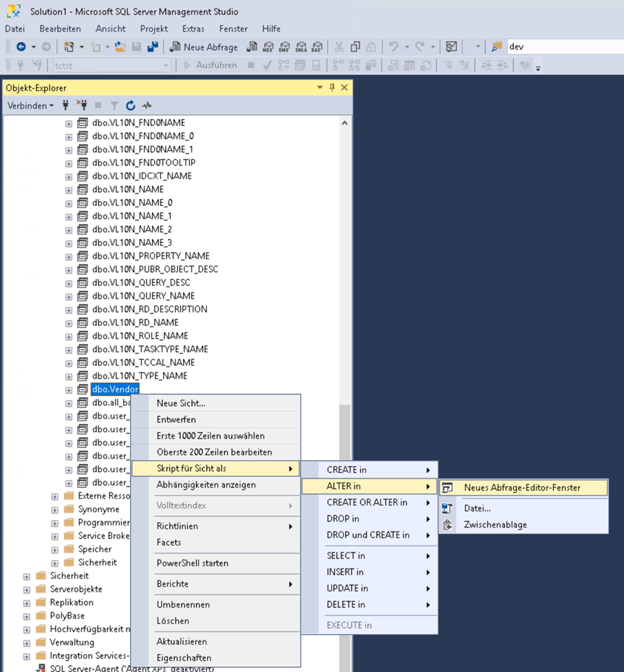Click the MDX query icon in toolbar
624x672 pixels.
pyautogui.click(x=268, y=47)
